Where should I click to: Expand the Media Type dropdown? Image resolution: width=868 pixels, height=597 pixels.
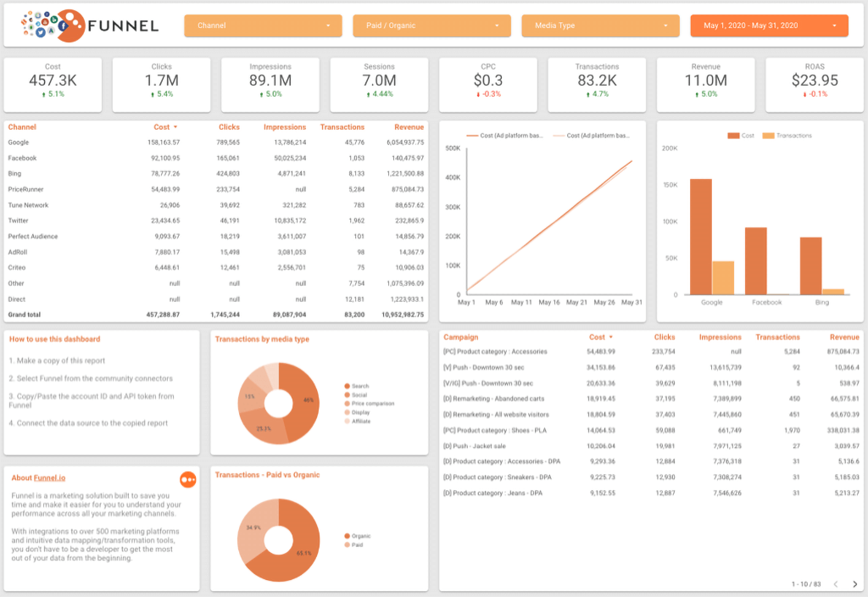(601, 25)
